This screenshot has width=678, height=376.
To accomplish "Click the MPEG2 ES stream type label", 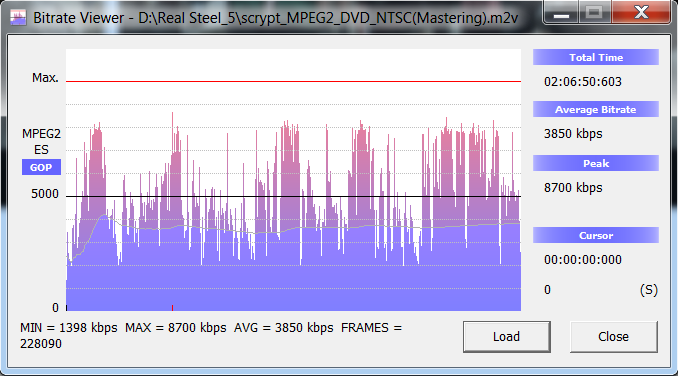I will point(42,142).
